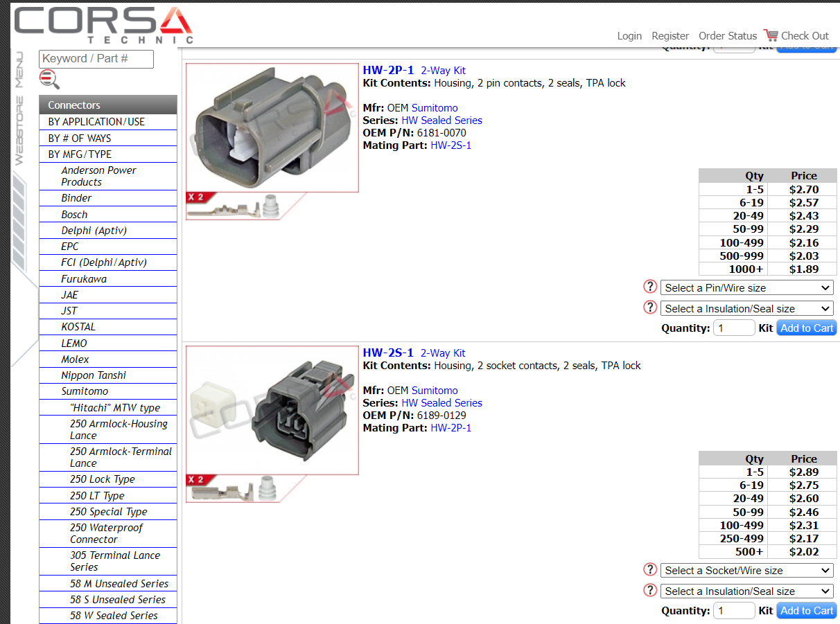Viewport: 840px width, 624px height.
Task: Expand HW-2P-1 Insulation/Seal size dropdown
Action: [x=746, y=309]
